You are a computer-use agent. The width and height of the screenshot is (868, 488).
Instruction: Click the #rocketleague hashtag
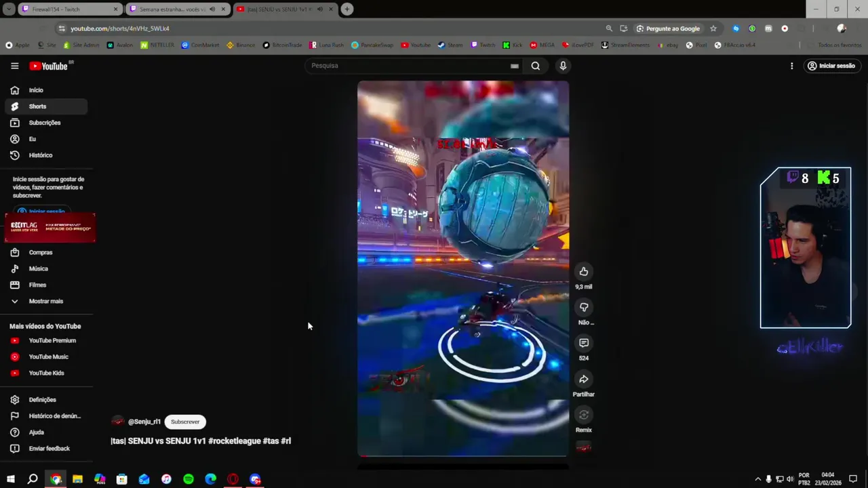point(235,441)
